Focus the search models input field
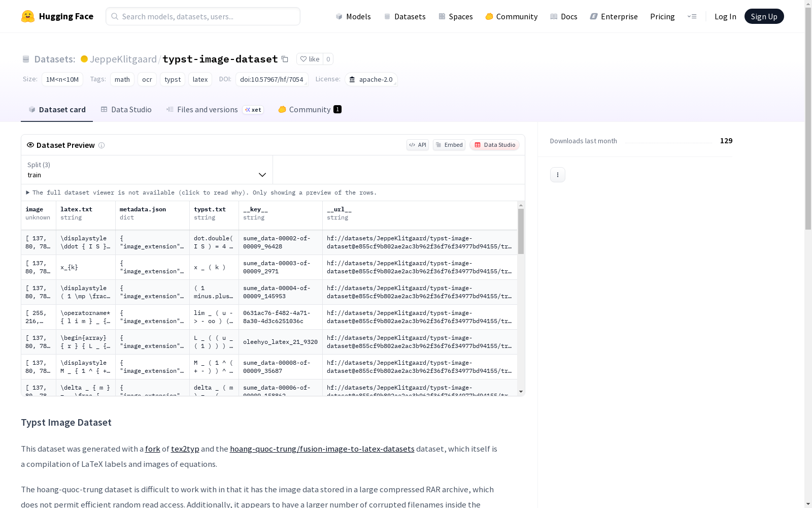 [203, 16]
